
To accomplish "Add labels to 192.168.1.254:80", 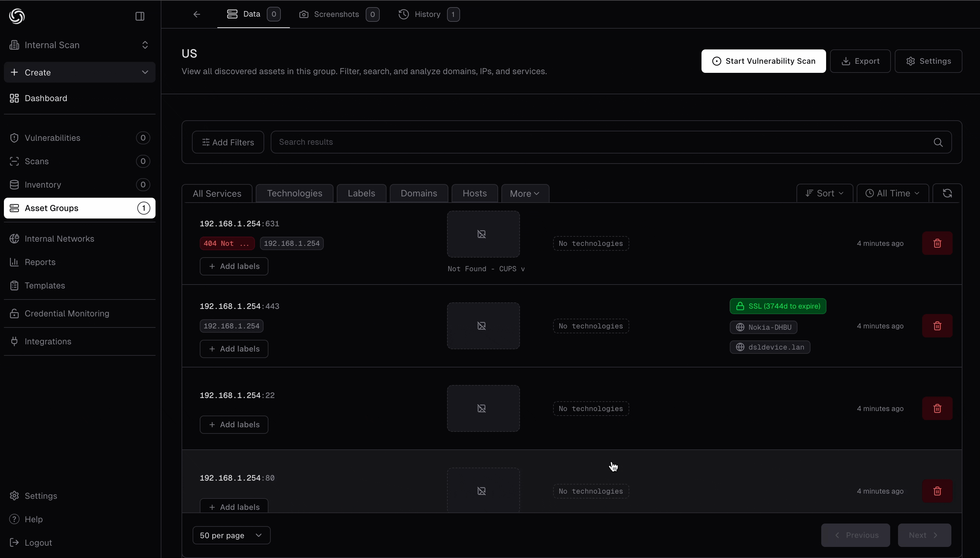I will pos(234,506).
